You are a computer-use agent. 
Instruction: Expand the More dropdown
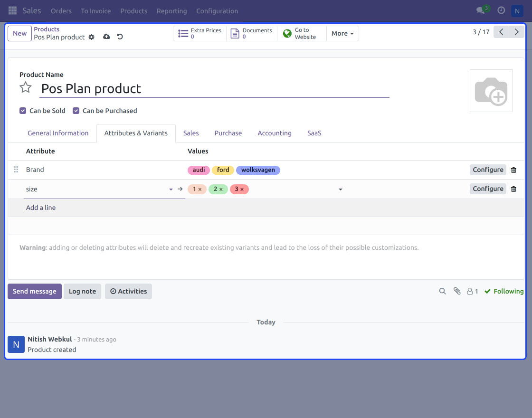[342, 33]
